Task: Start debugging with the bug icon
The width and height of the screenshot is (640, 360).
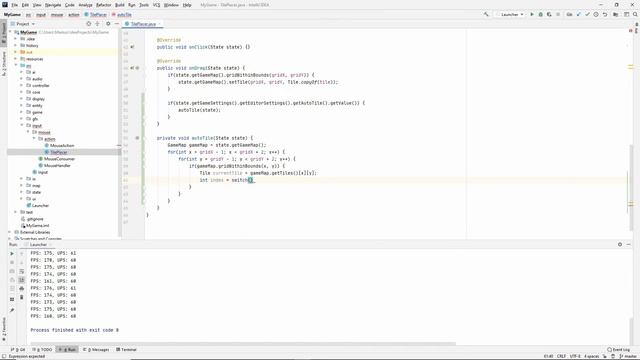Action: pos(540,14)
